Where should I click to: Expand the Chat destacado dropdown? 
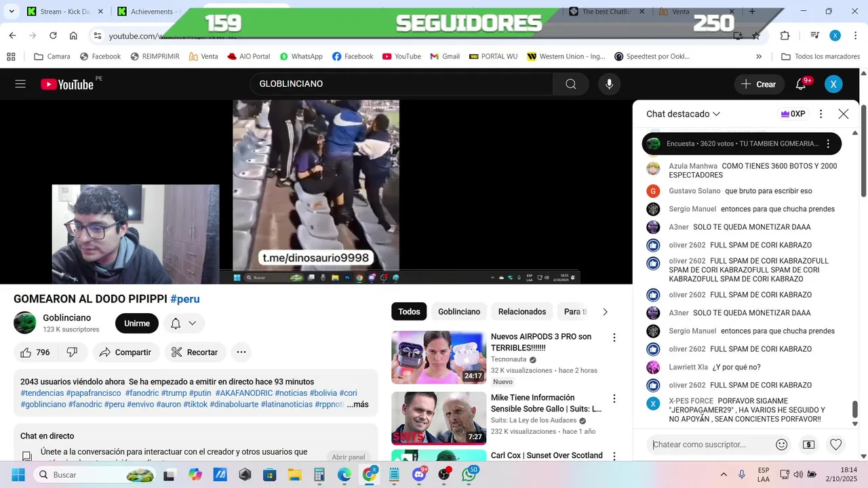tap(683, 114)
